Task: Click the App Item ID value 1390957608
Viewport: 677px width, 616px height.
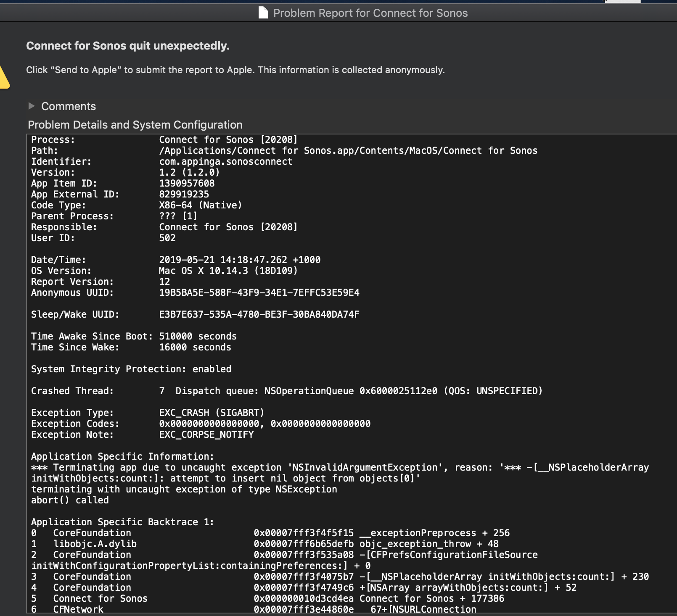Action: (x=187, y=183)
